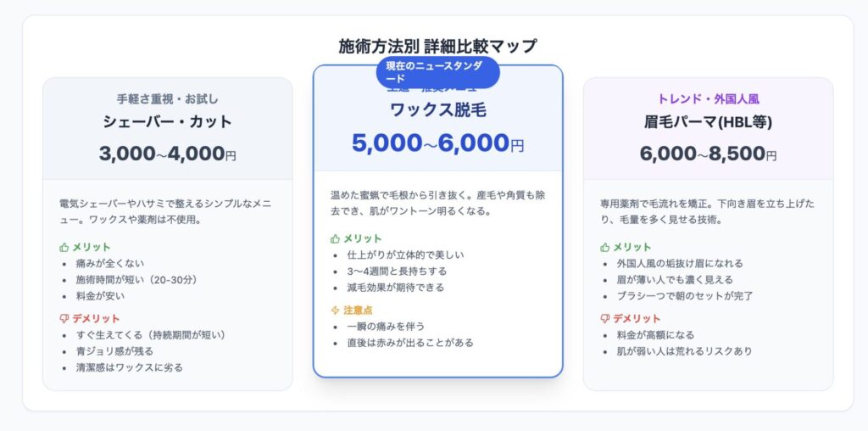Click the 6,000〜8,500円 price
Image resolution: width=868 pixels, height=431 pixels.
[x=708, y=154]
